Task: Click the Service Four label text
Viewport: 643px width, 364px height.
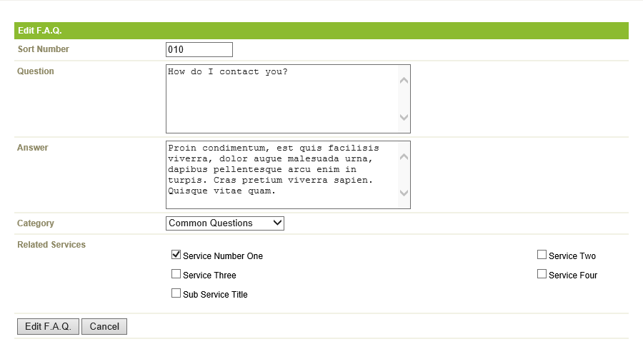Action: [x=573, y=275]
